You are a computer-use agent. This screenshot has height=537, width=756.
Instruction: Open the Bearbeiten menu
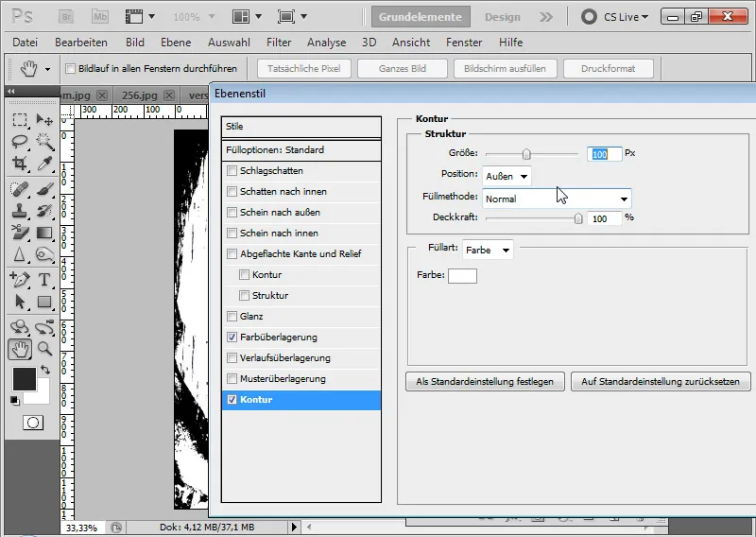point(81,43)
